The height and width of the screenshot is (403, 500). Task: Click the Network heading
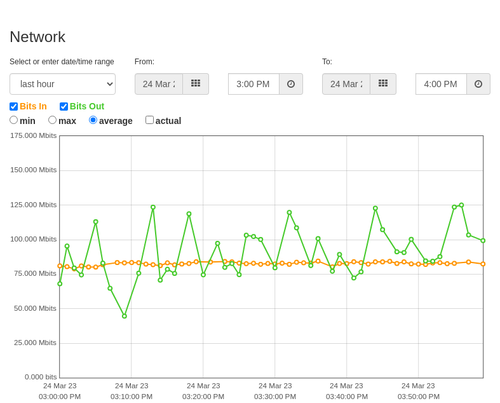[37, 37]
